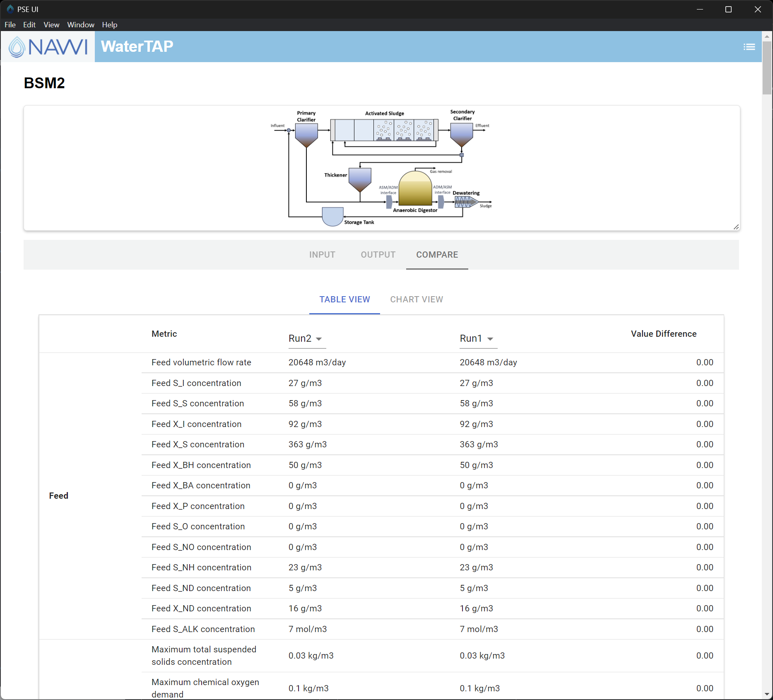Click Run2 value '0.03 kg/m3'

pyautogui.click(x=311, y=656)
